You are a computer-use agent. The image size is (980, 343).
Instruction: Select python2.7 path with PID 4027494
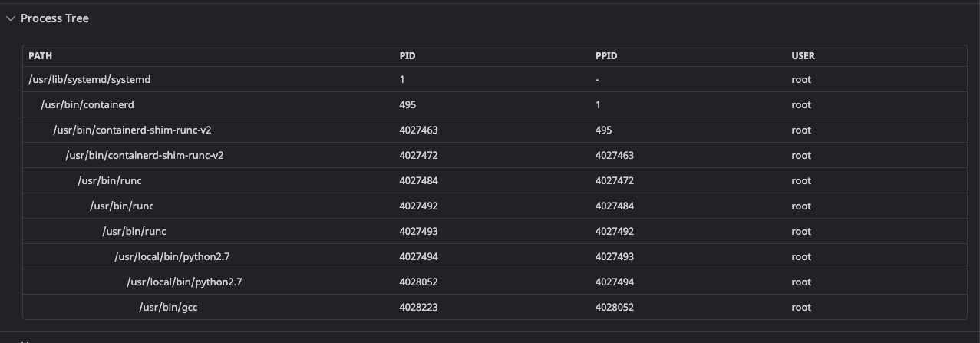click(x=172, y=257)
